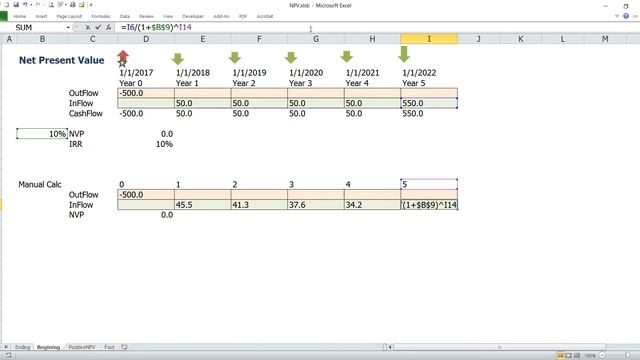Open the Home ribbon tab
640x360 pixels.
pos(19,16)
